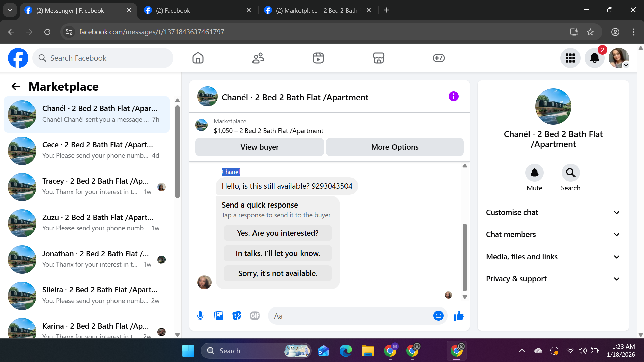Screen dimensions: 644x362
Task: Bookmark this page with star icon
Action: coord(590,32)
